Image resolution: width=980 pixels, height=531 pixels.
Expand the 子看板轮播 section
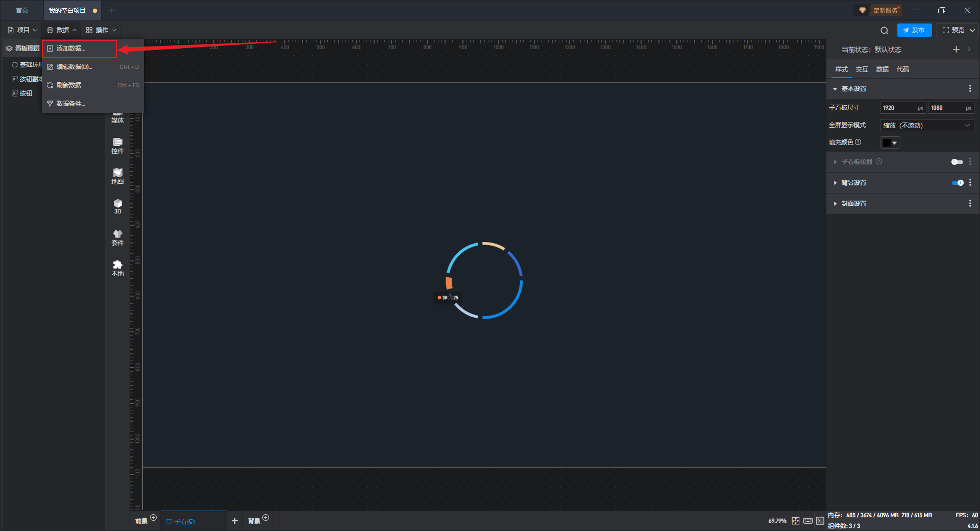tap(835, 162)
